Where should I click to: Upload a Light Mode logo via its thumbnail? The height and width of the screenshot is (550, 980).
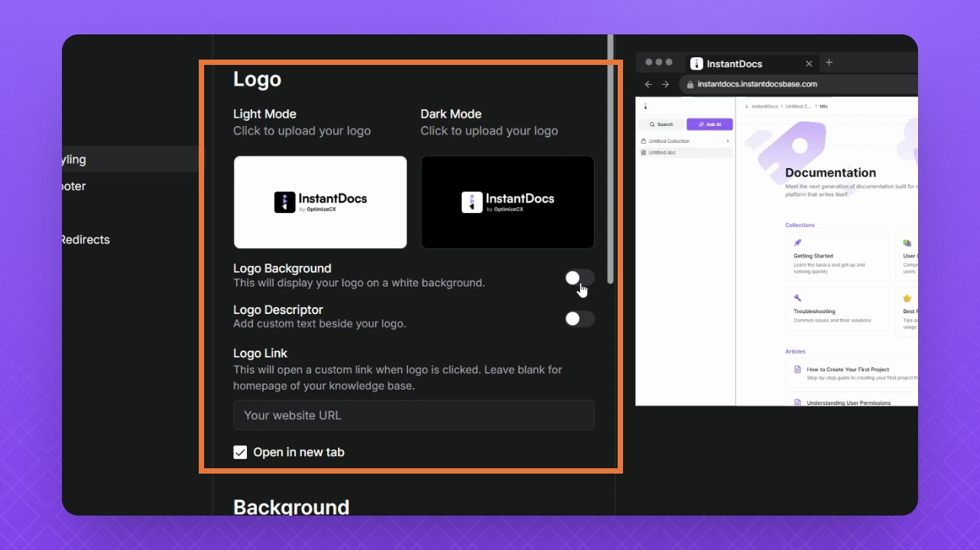320,202
